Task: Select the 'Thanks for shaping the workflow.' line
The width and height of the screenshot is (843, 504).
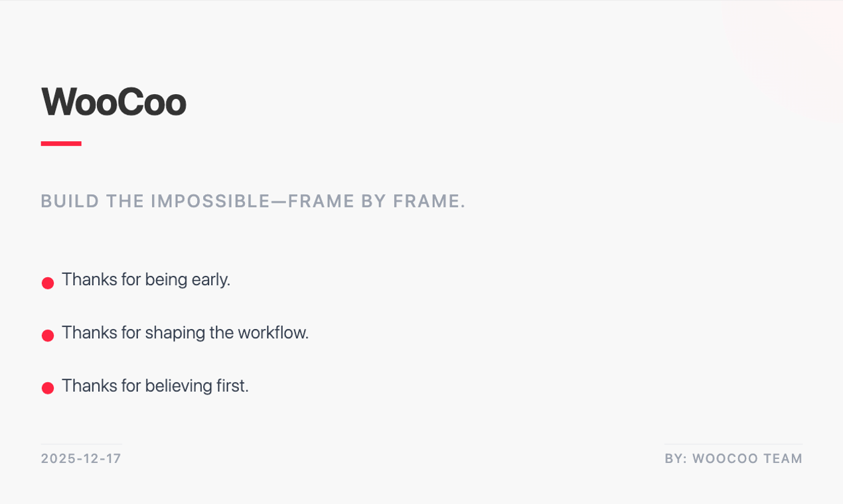Action: click(185, 333)
